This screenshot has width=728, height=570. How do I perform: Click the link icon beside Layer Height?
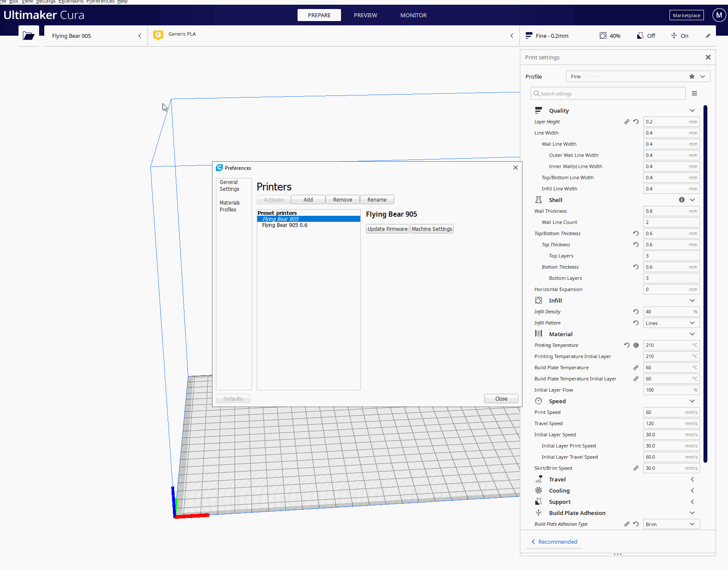[627, 122]
